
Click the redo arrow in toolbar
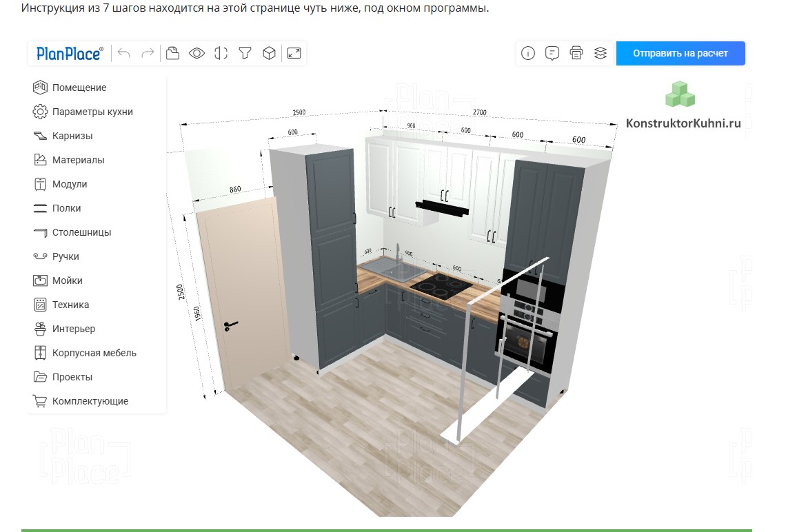click(148, 53)
